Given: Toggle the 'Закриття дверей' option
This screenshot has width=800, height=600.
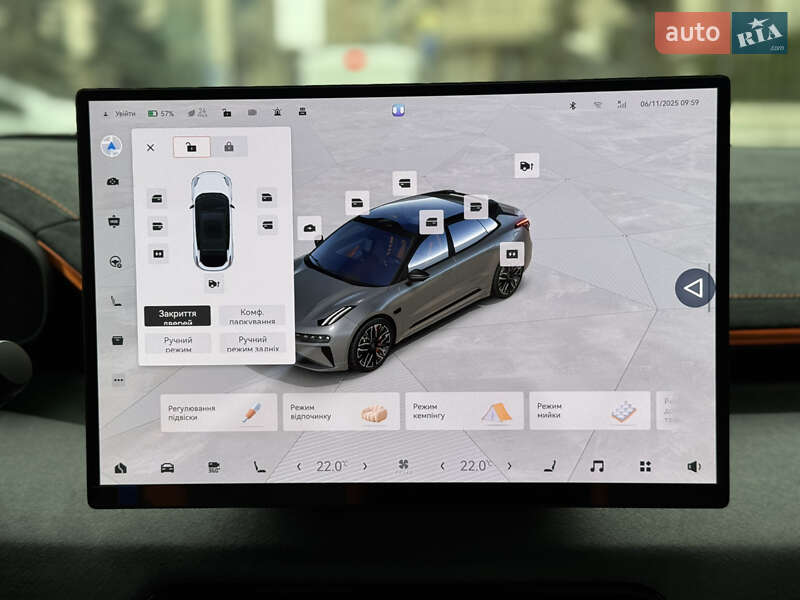Looking at the screenshot, I should [x=177, y=316].
